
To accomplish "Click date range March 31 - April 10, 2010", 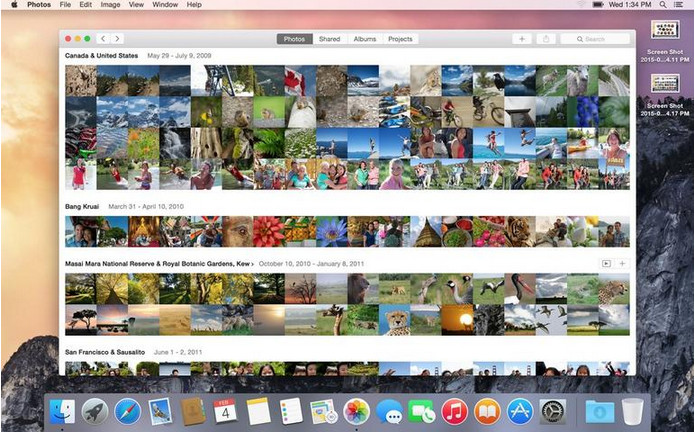I will point(146,206).
